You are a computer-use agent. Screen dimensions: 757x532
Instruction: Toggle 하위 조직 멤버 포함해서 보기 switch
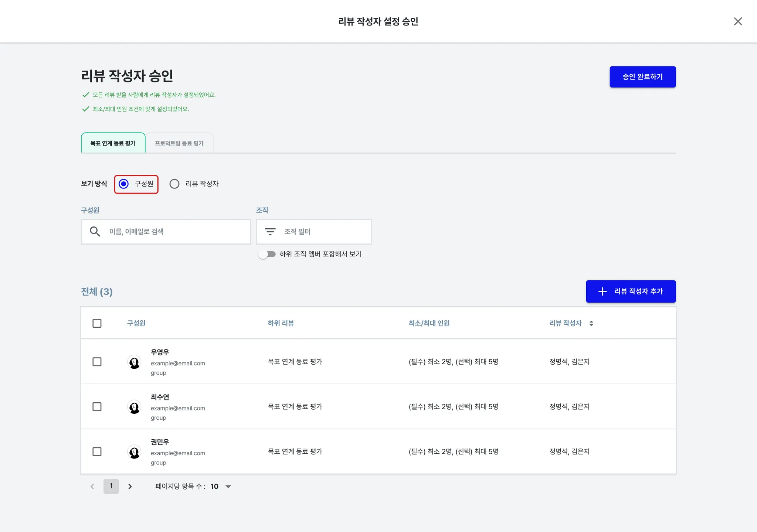click(x=267, y=254)
